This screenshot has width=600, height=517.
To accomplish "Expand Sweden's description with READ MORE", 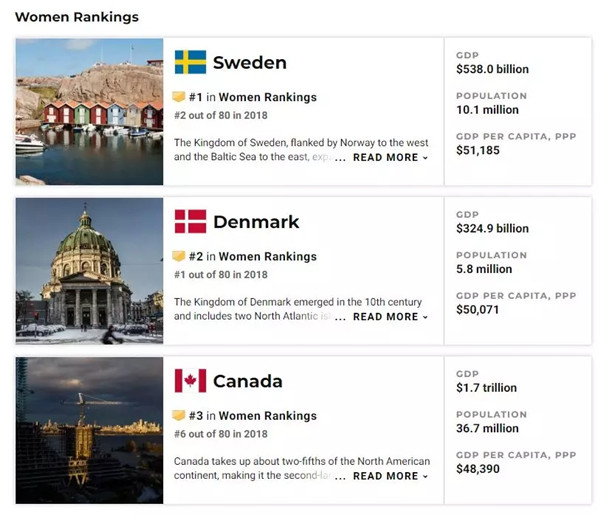I will pyautogui.click(x=390, y=158).
